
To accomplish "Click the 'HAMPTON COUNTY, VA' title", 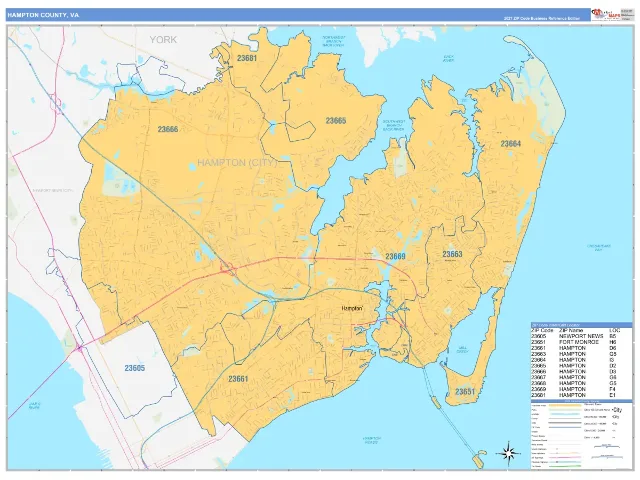I will 43,15.
